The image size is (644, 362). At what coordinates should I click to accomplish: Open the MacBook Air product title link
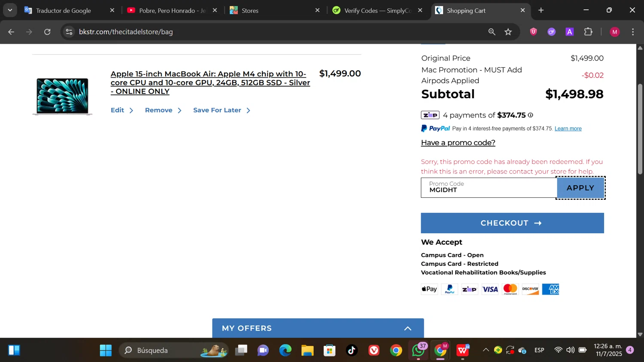[210, 82]
